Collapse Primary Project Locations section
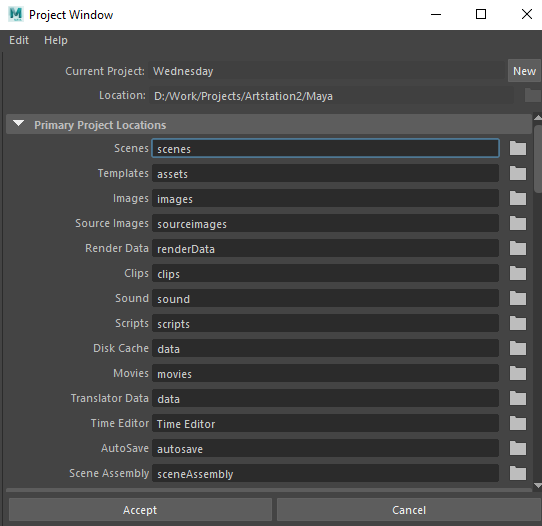542x526 pixels. click(x=18, y=123)
